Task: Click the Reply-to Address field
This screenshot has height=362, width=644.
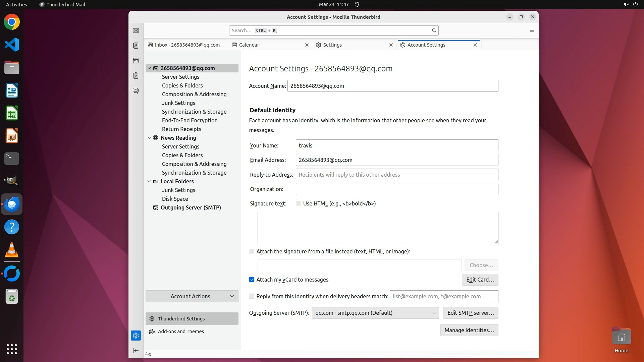Action: coord(397,175)
